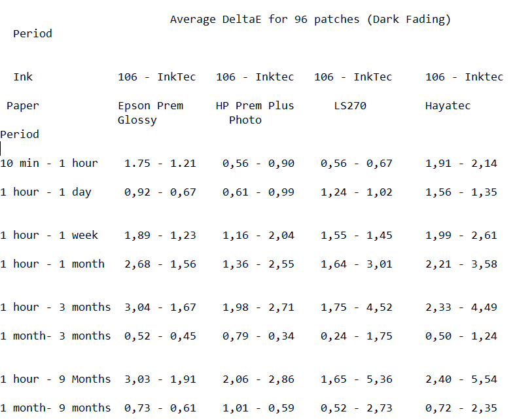Click the LS270 paper heading
The height and width of the screenshot is (420, 515).
click(x=349, y=105)
